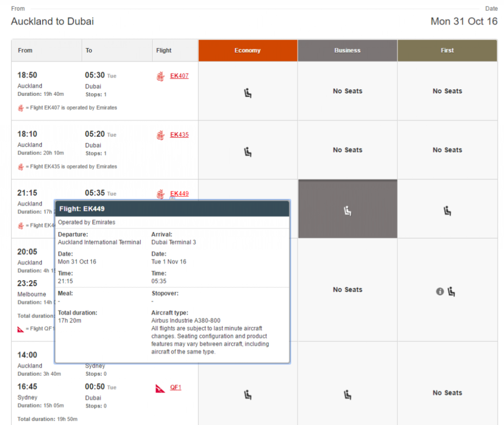
Task: Open flight details link EK449
Action: [179, 193]
